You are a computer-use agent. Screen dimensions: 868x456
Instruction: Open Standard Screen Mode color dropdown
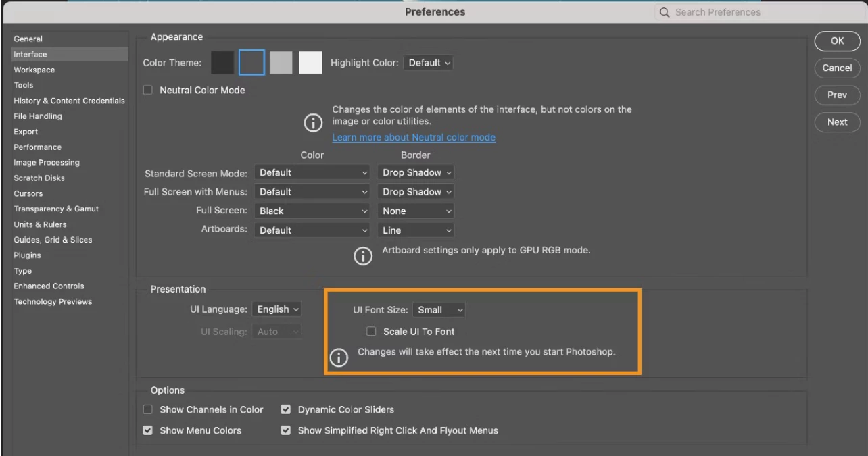313,172
